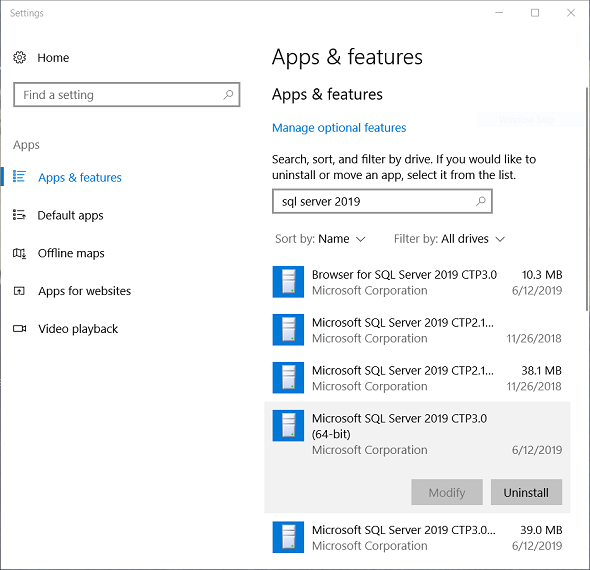Image resolution: width=590 pixels, height=570 pixels.
Task: Select the CTP2.1 entry without a size
Action: pos(417,330)
